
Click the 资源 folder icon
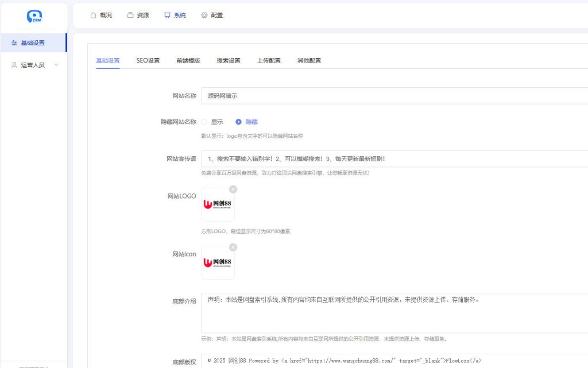point(130,15)
